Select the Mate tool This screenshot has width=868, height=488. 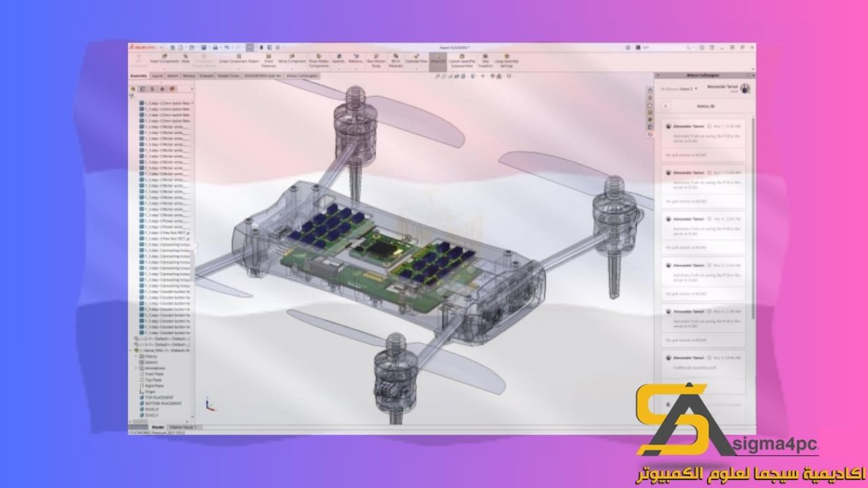coord(185,58)
